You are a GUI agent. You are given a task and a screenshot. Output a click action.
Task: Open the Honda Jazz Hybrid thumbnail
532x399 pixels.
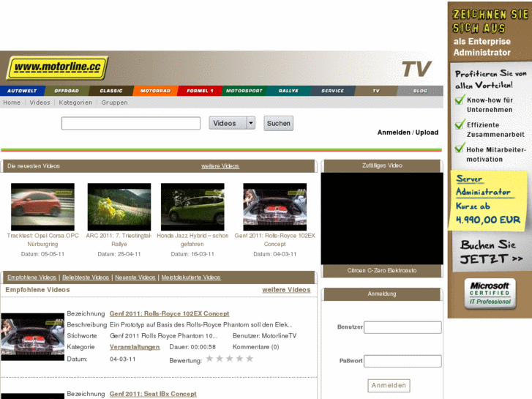tap(192, 206)
